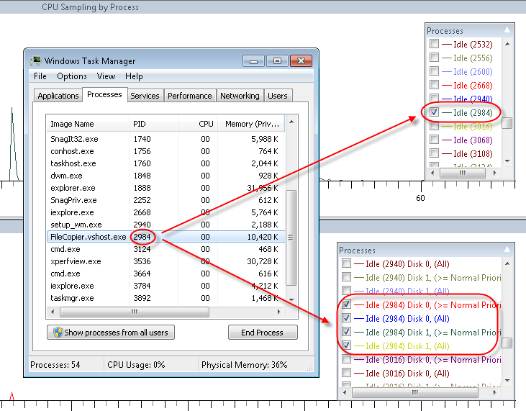Click upper Processes legend scroll up arrow

click(x=507, y=44)
